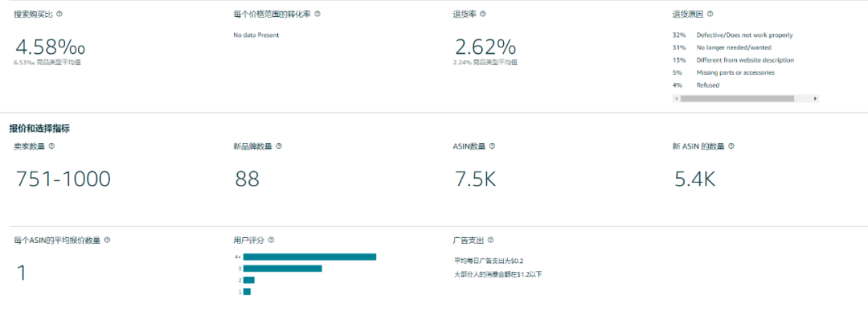Open the help icon next to 每个价格范围的转化率

(318, 14)
